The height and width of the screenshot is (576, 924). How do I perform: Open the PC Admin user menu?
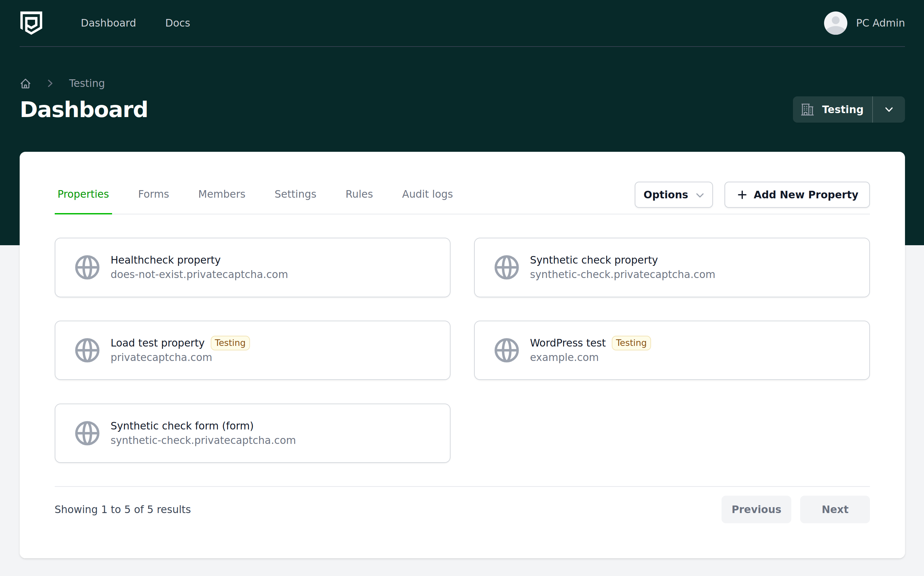tap(864, 23)
